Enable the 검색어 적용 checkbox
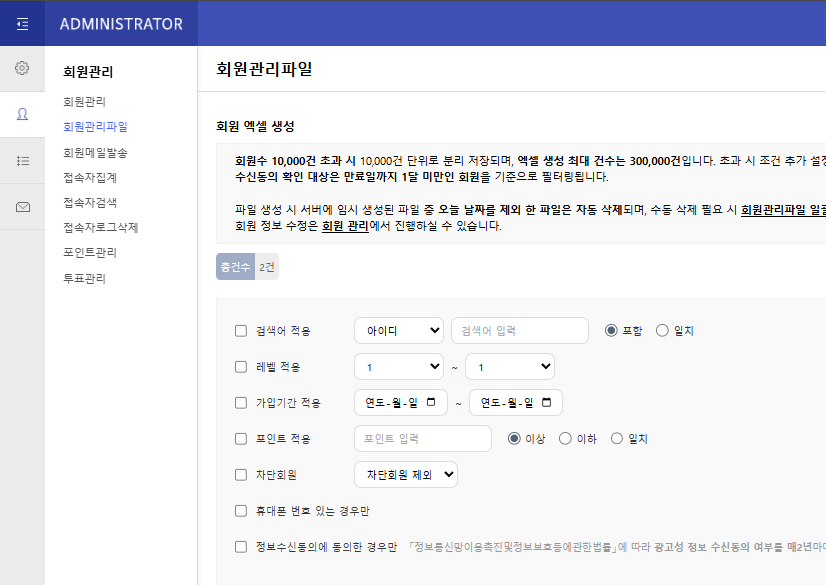 click(x=240, y=331)
